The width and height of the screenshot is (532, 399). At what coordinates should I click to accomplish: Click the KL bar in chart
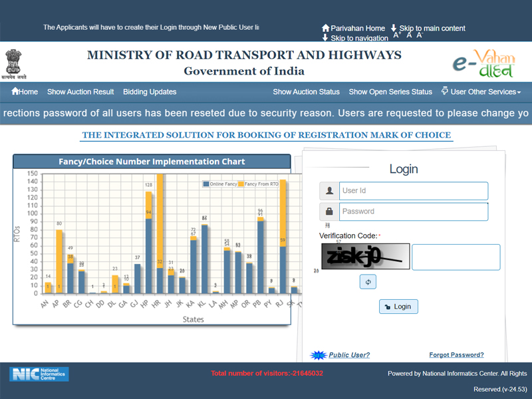tap(204, 259)
